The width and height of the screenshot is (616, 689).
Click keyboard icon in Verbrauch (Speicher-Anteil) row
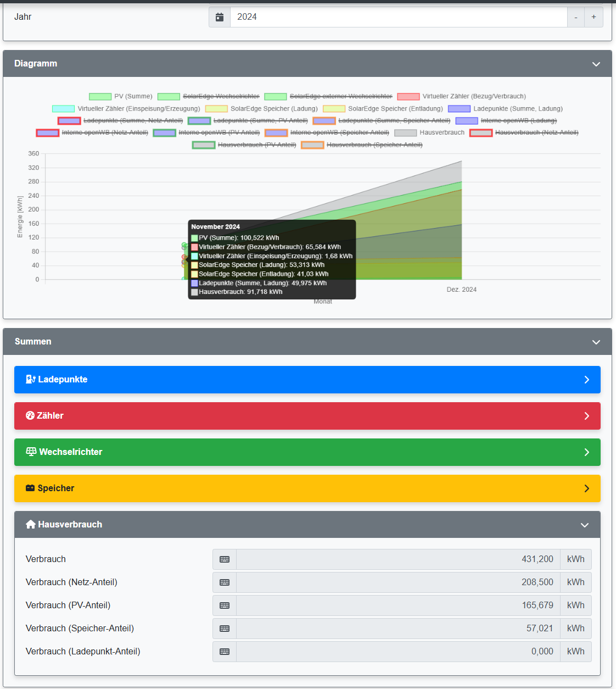[225, 629]
